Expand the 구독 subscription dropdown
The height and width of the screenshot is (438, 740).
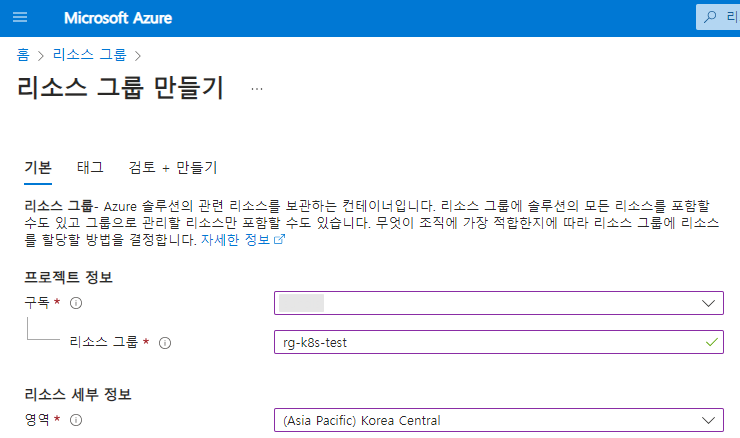coord(499,303)
